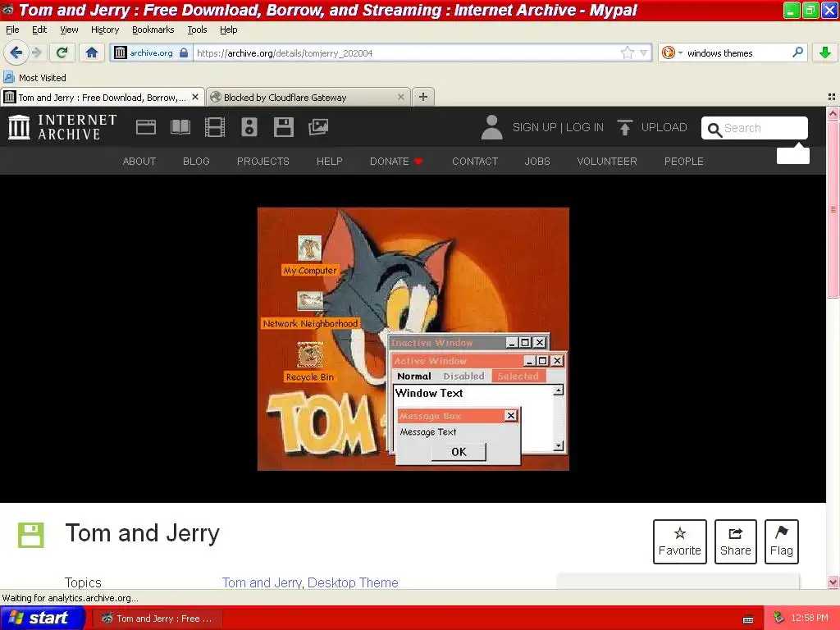The image size is (840, 630).
Task: Focus the Internet Archive Search field
Action: (x=755, y=128)
